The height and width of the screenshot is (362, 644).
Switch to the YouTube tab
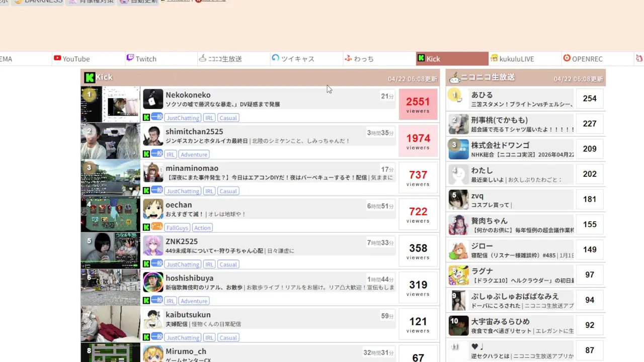[x=89, y=59]
